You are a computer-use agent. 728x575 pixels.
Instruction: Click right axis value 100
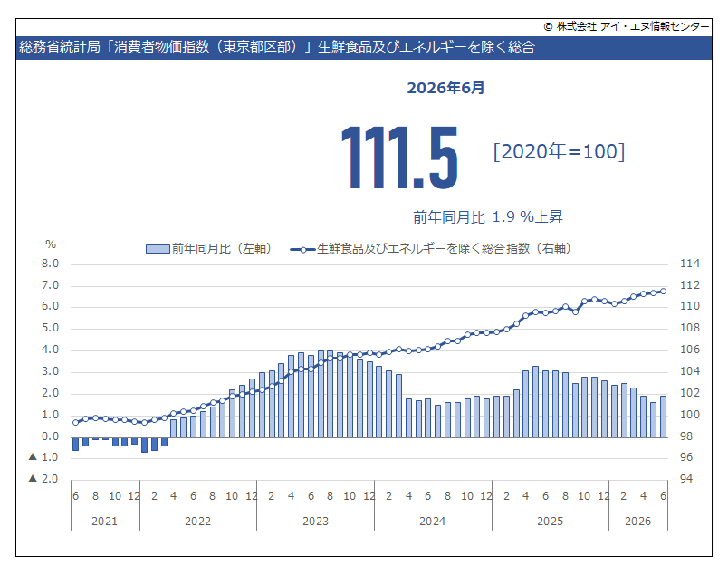(x=690, y=415)
